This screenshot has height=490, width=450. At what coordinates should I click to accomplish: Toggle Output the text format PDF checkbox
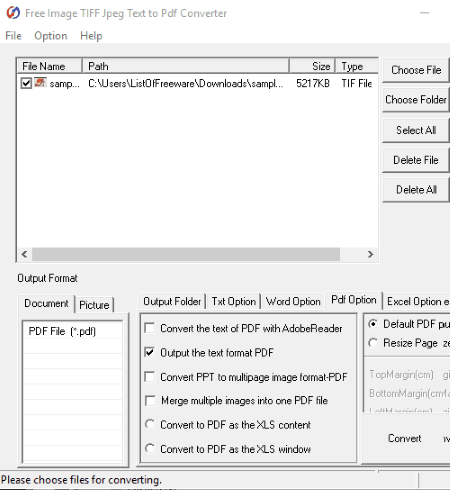pos(150,352)
